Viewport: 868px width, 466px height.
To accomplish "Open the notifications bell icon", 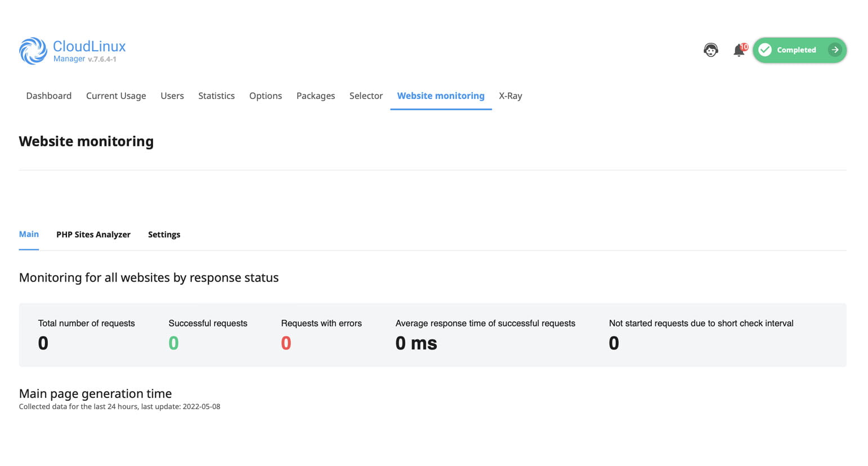I will point(739,51).
